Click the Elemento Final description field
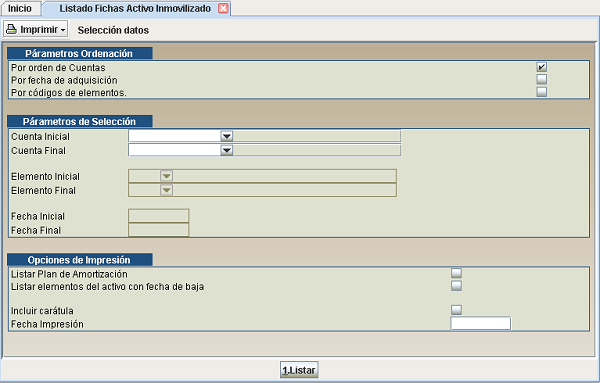The width and height of the screenshot is (600, 383). (284, 190)
